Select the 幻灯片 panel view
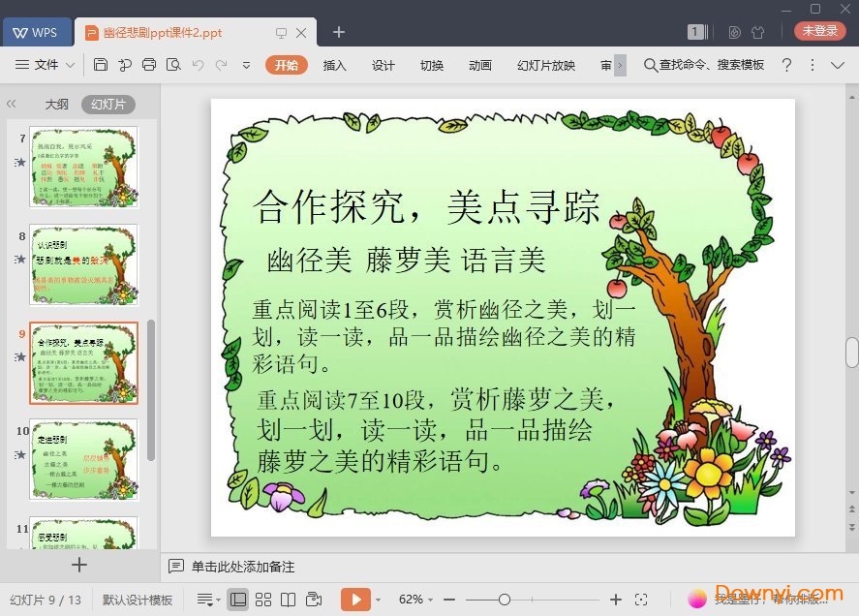Image resolution: width=859 pixels, height=616 pixels. click(107, 105)
